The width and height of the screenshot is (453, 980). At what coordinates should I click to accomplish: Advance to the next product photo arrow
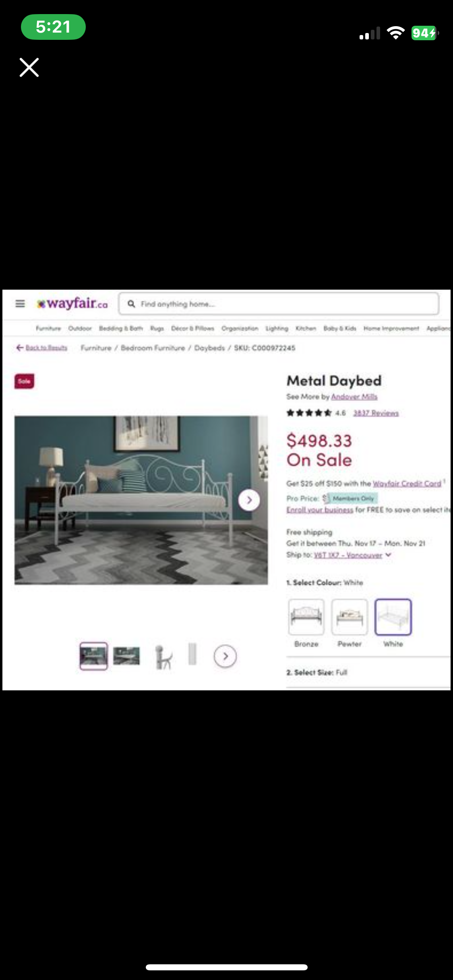pos(249,500)
